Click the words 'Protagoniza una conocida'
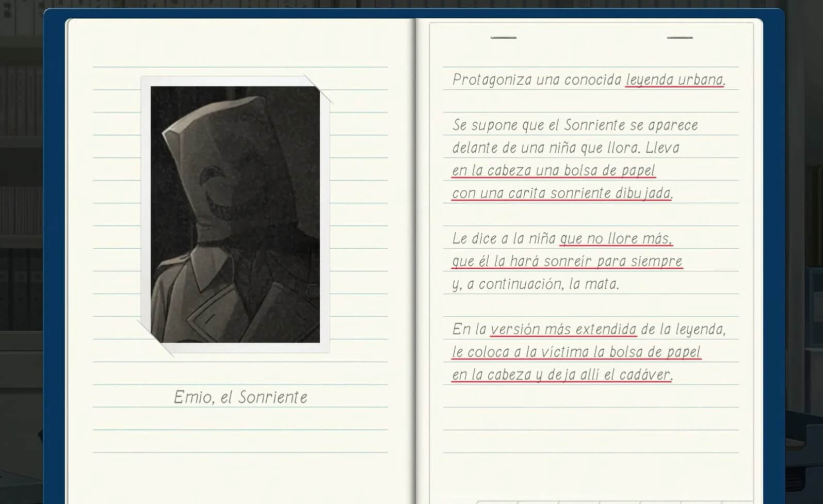Image resolution: width=823 pixels, height=504 pixels. pyautogui.click(x=537, y=79)
